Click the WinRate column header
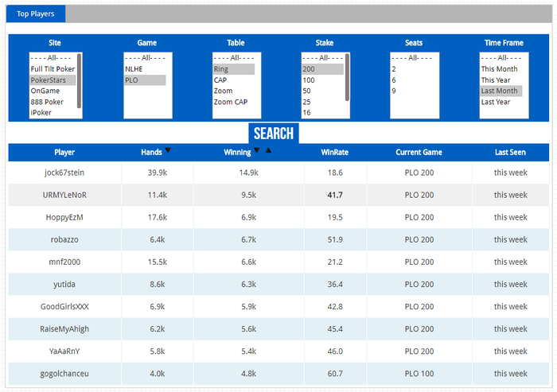The image size is (557, 392). 335,153
